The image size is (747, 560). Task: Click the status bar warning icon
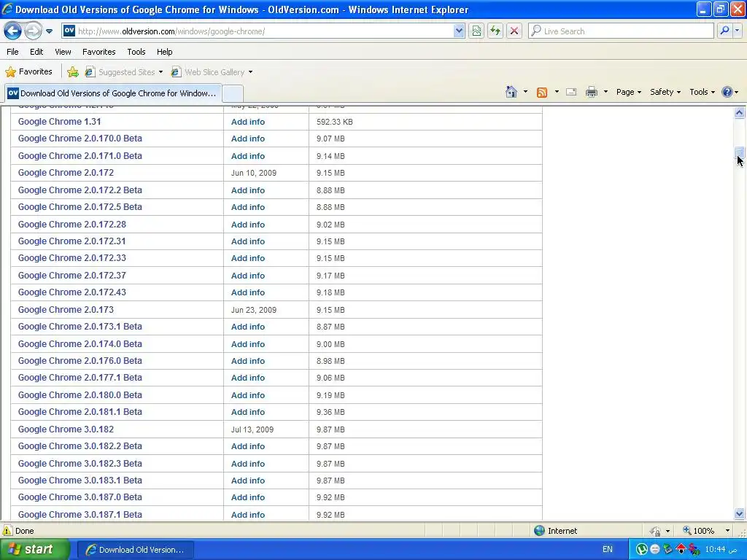coord(7,531)
